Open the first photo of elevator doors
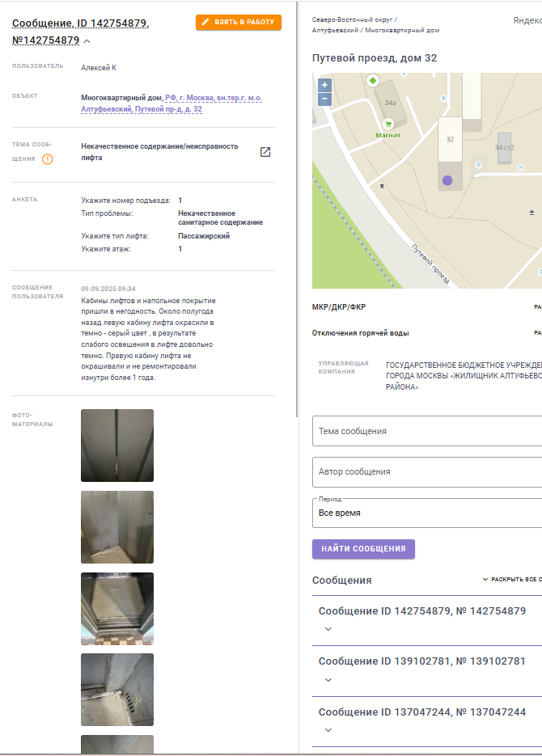The image size is (542, 756). click(x=117, y=446)
